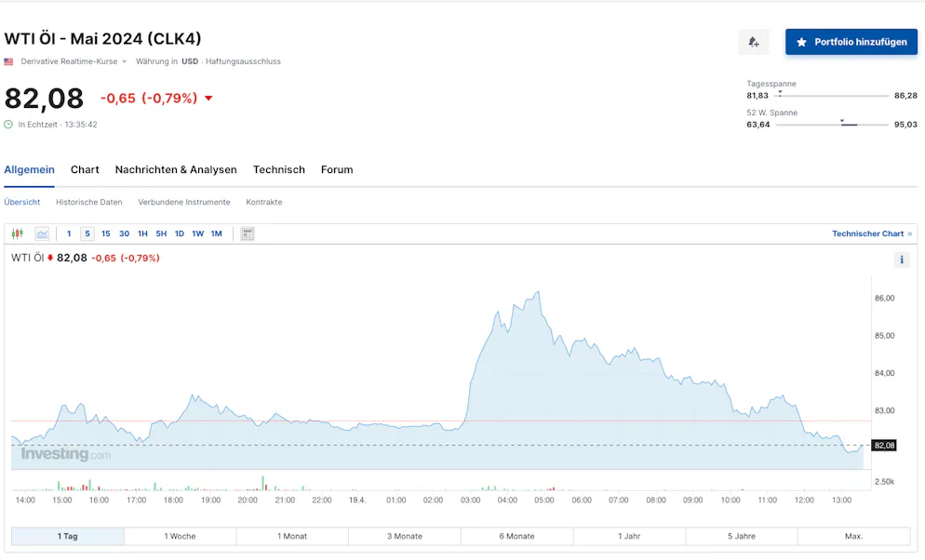Switch chart interval to 1H
The image size is (925, 560).
(142, 233)
